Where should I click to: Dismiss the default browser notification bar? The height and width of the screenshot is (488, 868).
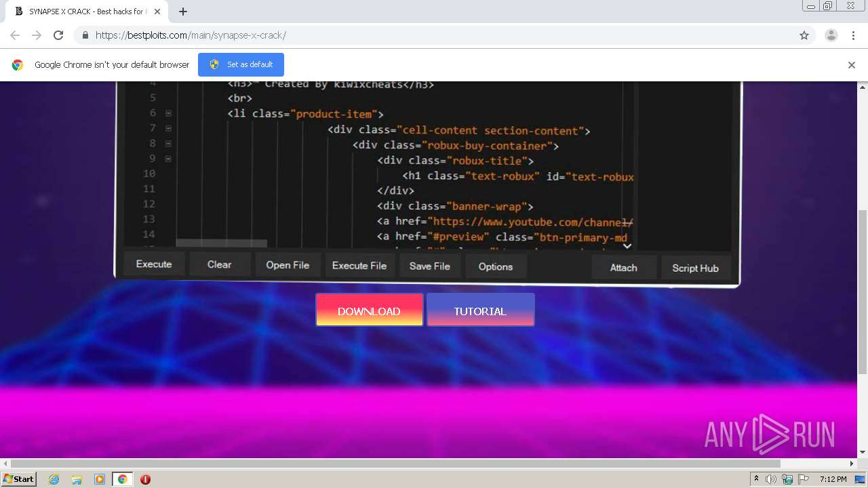tap(852, 65)
